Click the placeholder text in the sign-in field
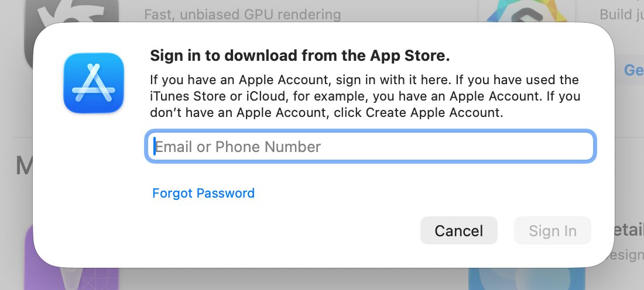Image resolution: width=644 pixels, height=290 pixels. (238, 146)
